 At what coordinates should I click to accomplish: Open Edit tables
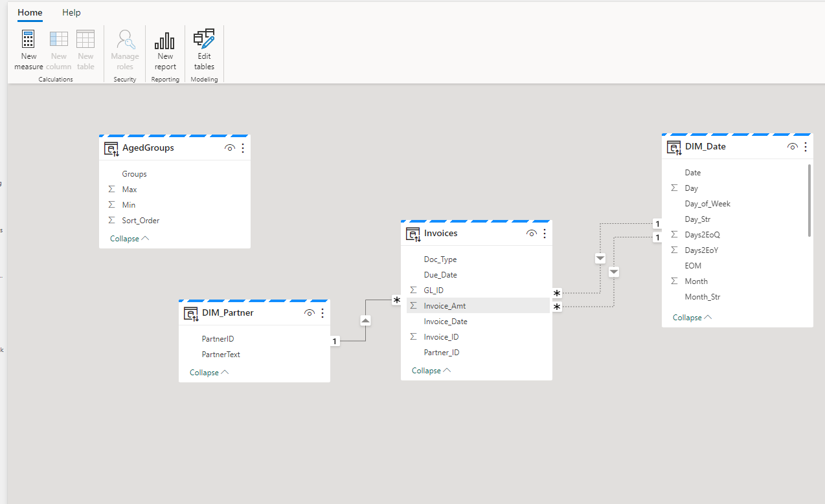click(x=204, y=50)
